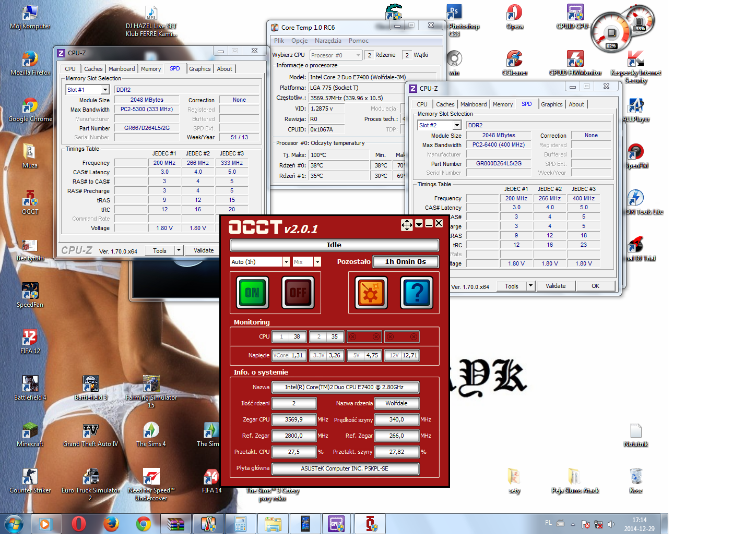Open the Narzędzia menu in Core Temp

pyautogui.click(x=328, y=41)
